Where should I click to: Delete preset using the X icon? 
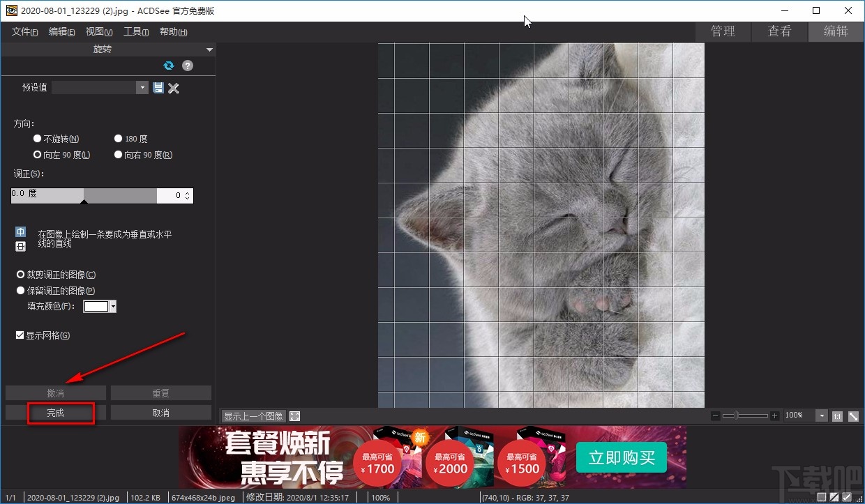(x=174, y=88)
